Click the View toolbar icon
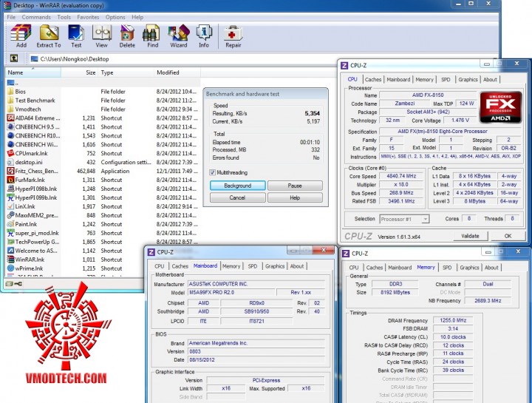The width and height of the screenshot is (532, 403). tap(102, 33)
